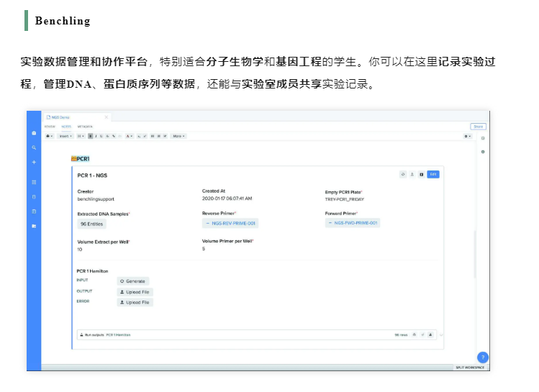Open the NGS-FWD-PRIME-001 forward primer link
Image resolution: width=539 pixels, height=392 pixels.
tap(353, 223)
